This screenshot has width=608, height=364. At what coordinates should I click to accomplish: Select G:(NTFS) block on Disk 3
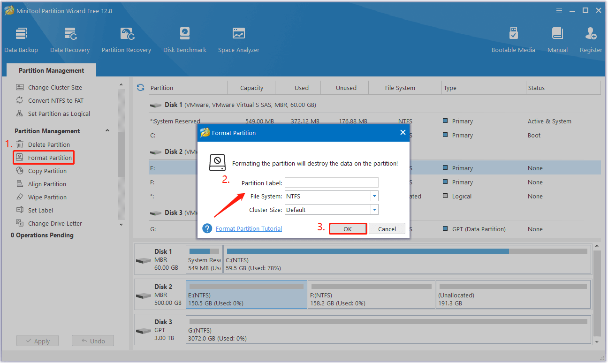[388, 329]
